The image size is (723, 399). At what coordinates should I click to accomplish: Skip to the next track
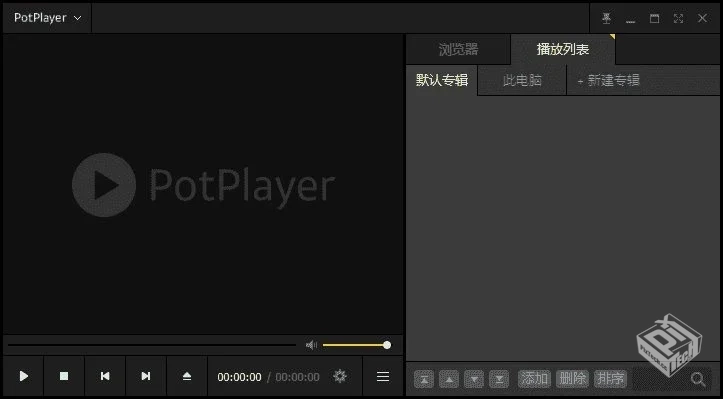(x=146, y=376)
